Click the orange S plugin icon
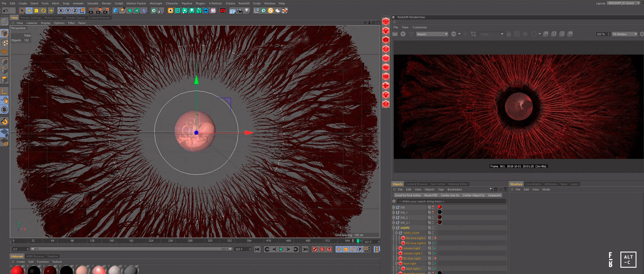The image size is (644, 274). click(x=270, y=11)
